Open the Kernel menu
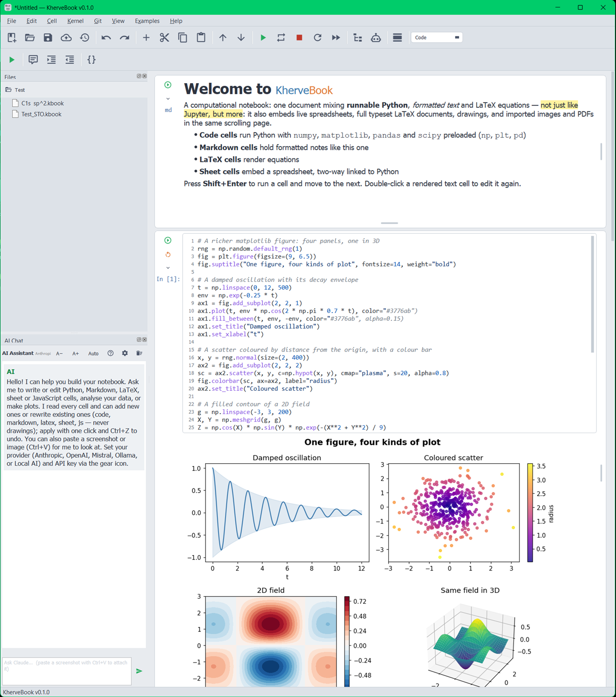Image resolution: width=616 pixels, height=697 pixels. pos(75,21)
